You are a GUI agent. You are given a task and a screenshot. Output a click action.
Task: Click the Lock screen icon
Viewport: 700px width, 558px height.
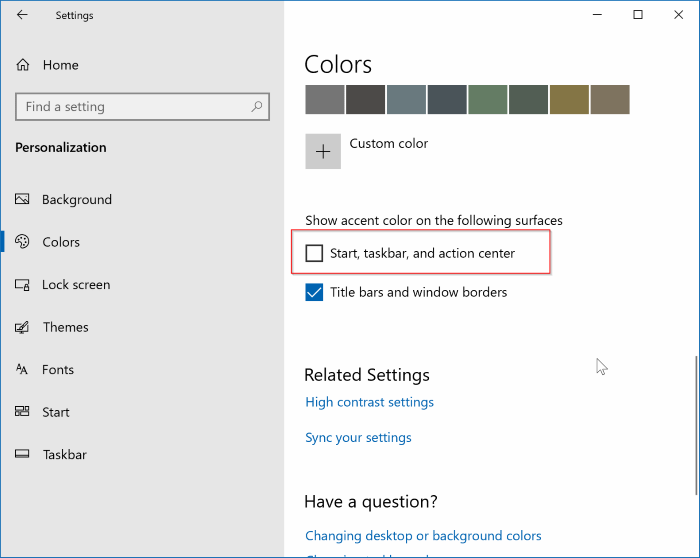coord(22,284)
